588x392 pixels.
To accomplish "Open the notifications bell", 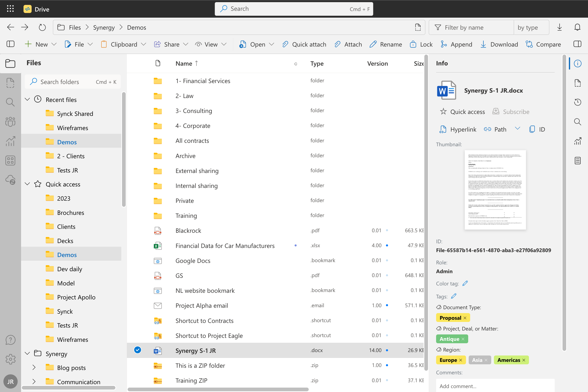I will tap(577, 27).
